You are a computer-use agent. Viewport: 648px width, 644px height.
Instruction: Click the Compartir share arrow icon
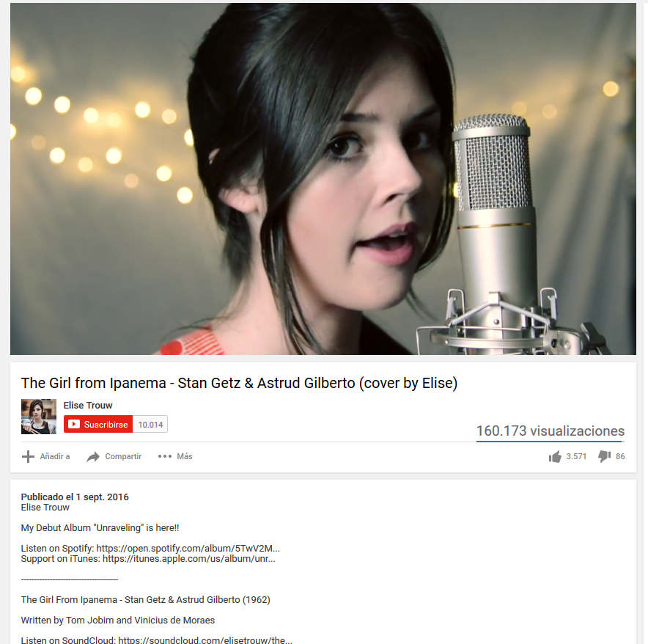93,457
